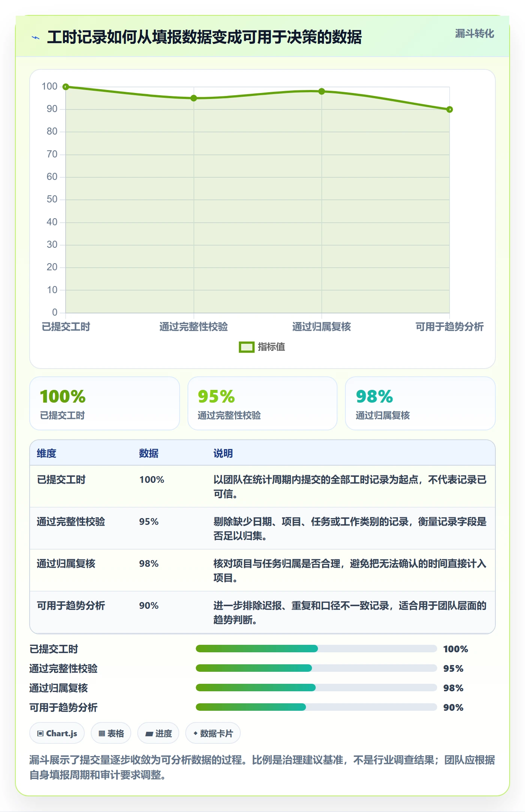Click the grid icon in 表格 chip

(x=102, y=734)
